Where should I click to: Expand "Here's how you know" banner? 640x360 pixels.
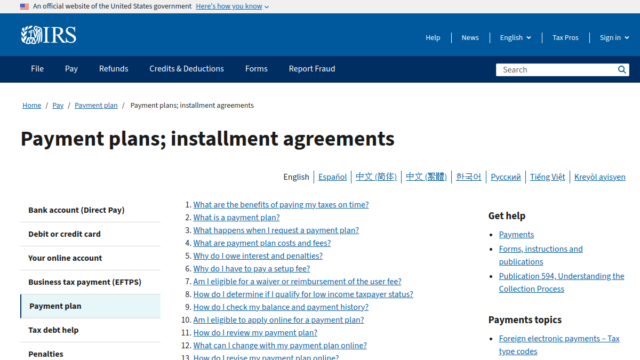click(232, 7)
